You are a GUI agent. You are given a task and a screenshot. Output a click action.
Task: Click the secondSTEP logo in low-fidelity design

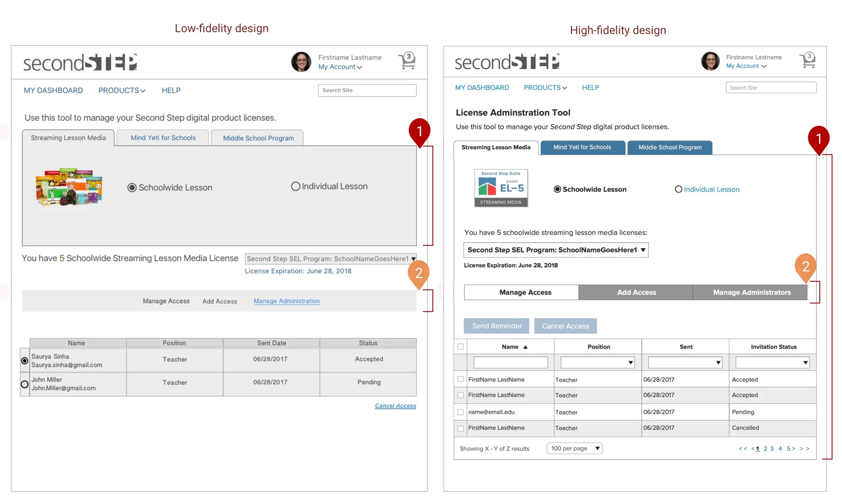point(80,62)
